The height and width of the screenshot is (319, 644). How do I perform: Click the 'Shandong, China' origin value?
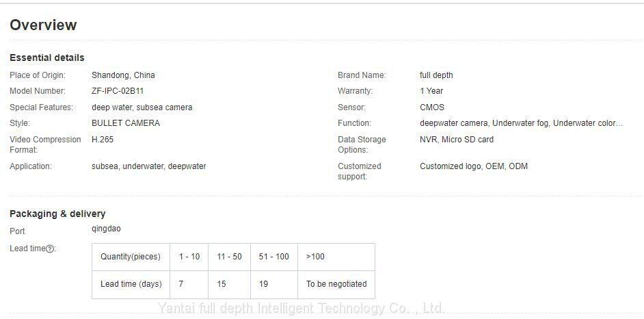point(123,75)
